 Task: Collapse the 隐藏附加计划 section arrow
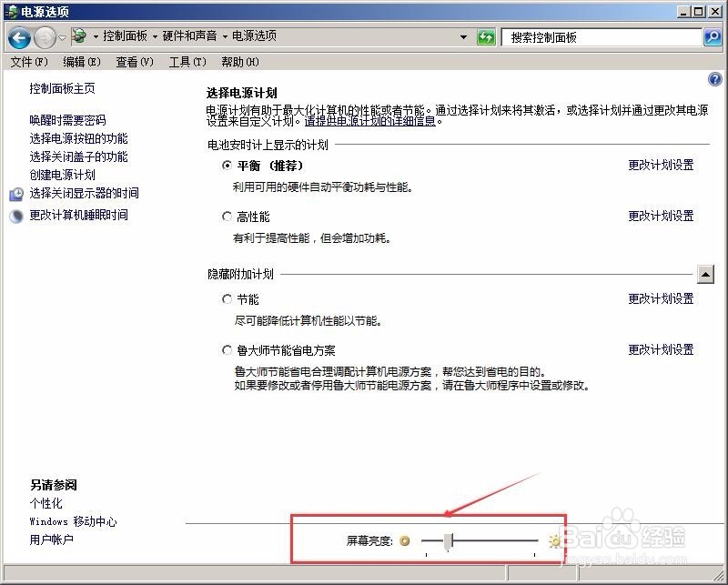(x=707, y=272)
